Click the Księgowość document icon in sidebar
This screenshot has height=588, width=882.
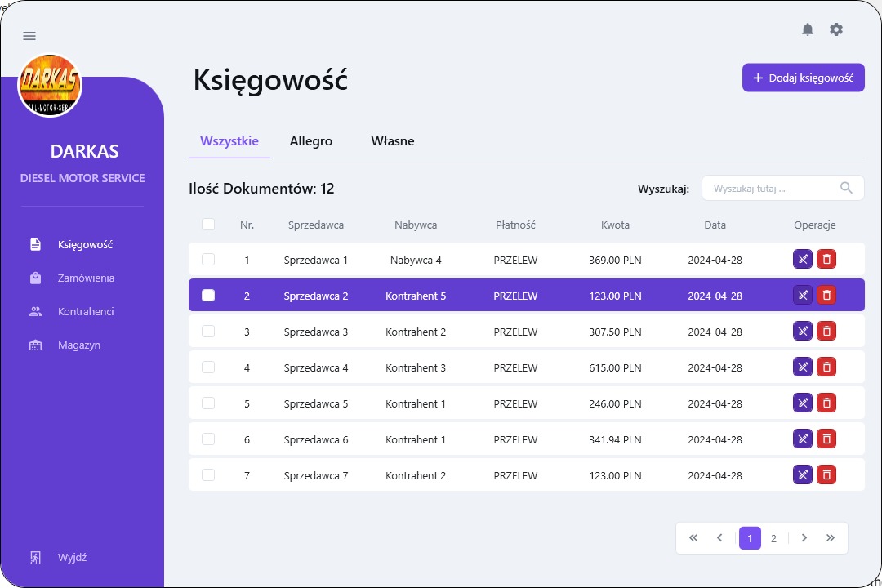pos(35,243)
